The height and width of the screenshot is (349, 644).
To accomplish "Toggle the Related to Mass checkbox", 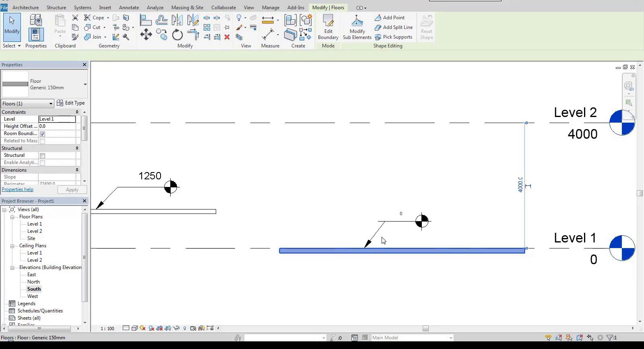I will pos(42,141).
